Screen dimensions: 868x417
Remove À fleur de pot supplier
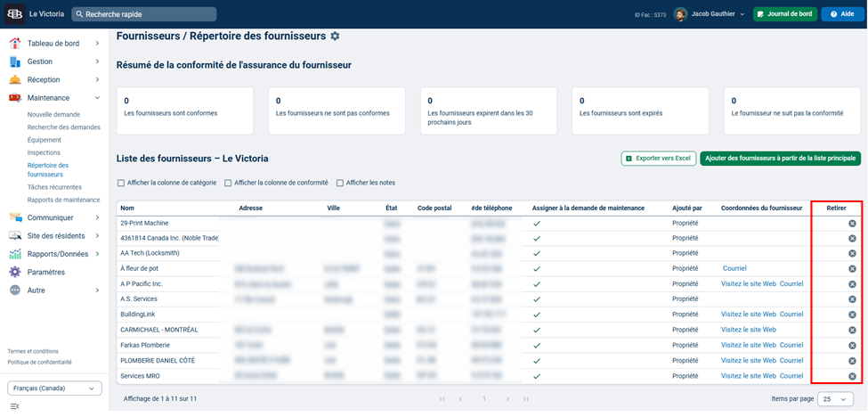tap(853, 268)
